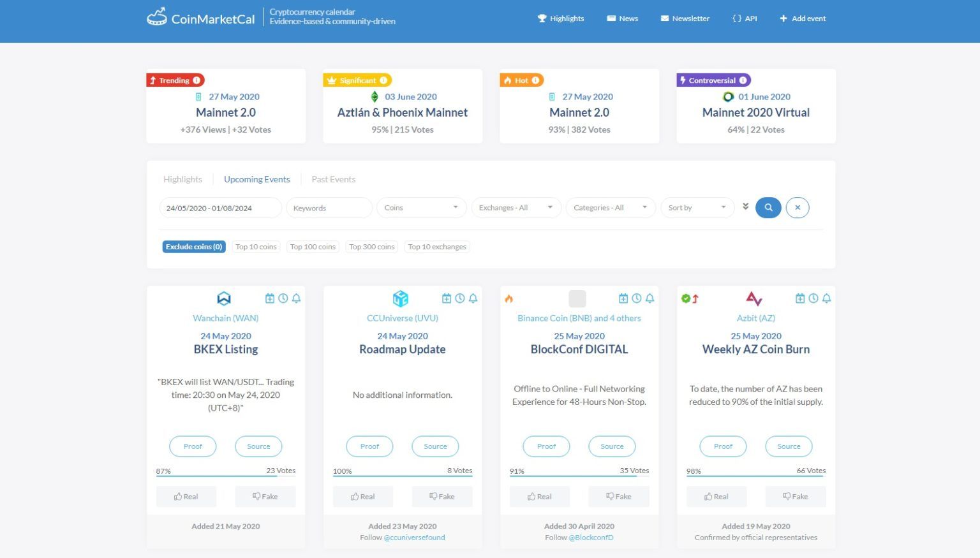The image size is (980, 558).
Task: Open the Newsletter page
Action: coord(685,18)
